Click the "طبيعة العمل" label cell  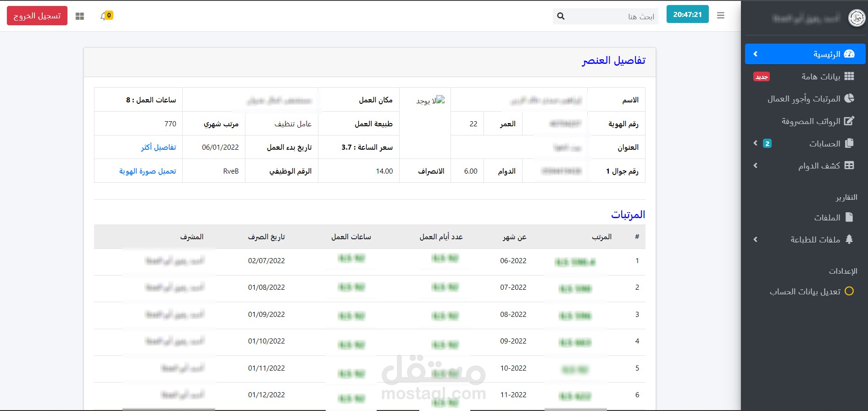(359, 124)
